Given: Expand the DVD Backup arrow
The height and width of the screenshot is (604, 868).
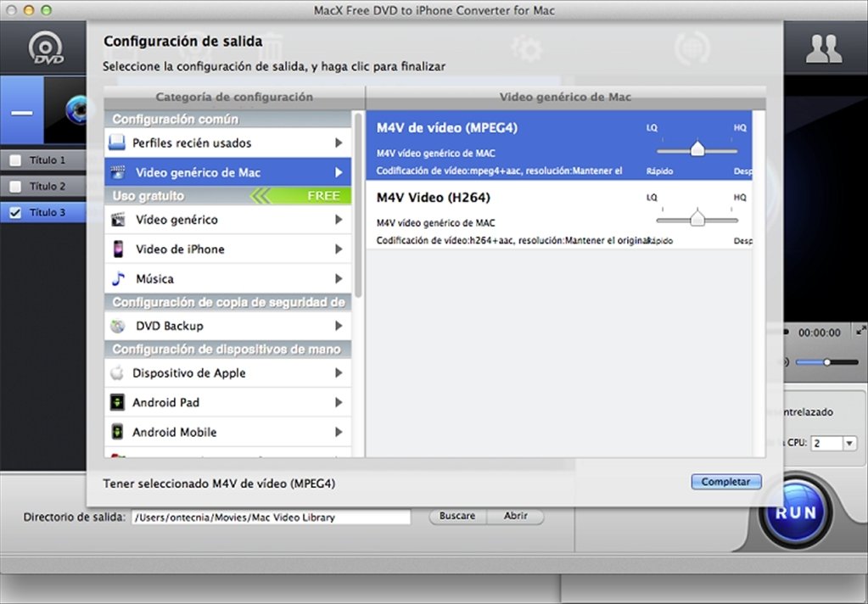Looking at the screenshot, I should (339, 326).
